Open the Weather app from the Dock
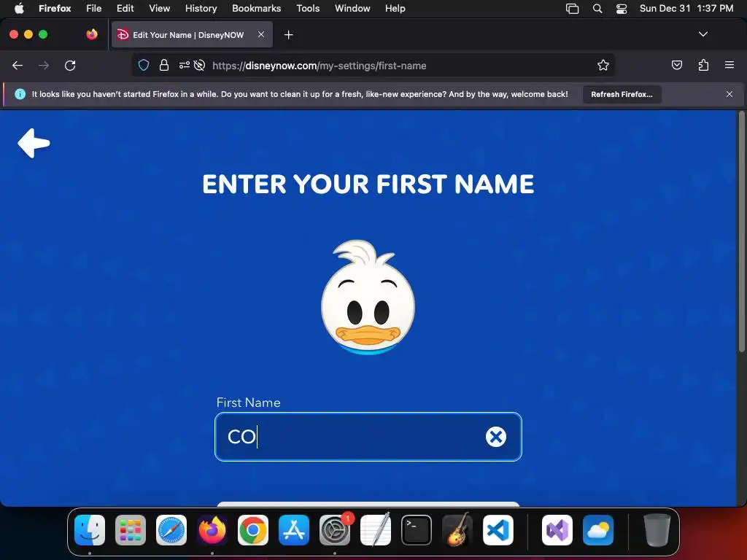This screenshot has width=747, height=560. [x=598, y=530]
